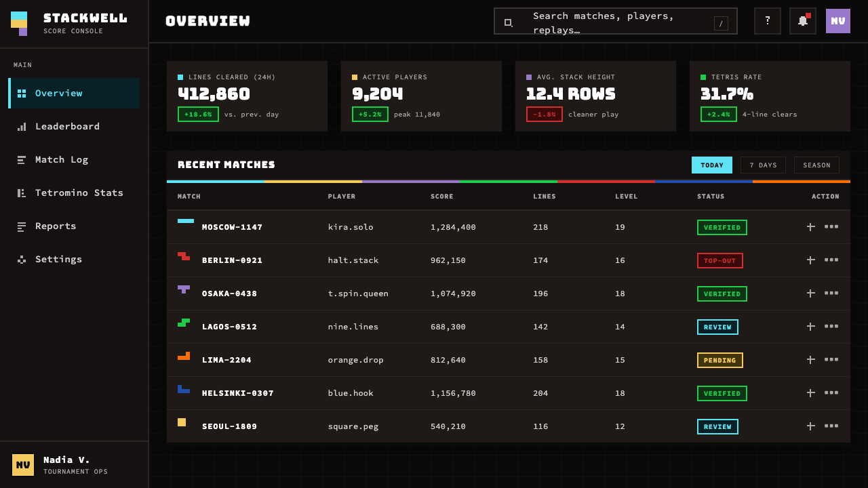
Task: Click the Player column header
Action: point(342,197)
